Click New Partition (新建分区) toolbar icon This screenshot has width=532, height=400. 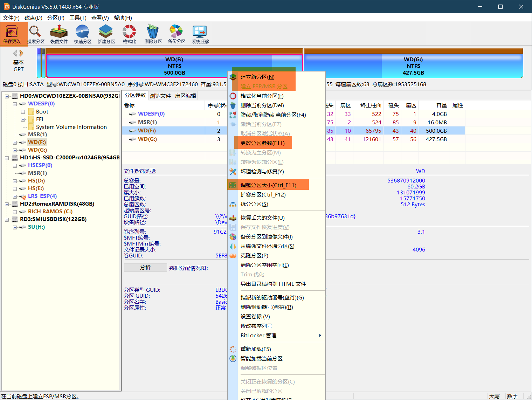pyautogui.click(x=106, y=34)
